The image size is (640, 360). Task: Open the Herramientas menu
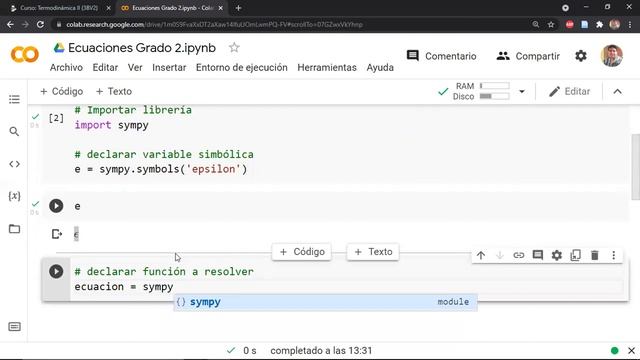[x=327, y=67]
